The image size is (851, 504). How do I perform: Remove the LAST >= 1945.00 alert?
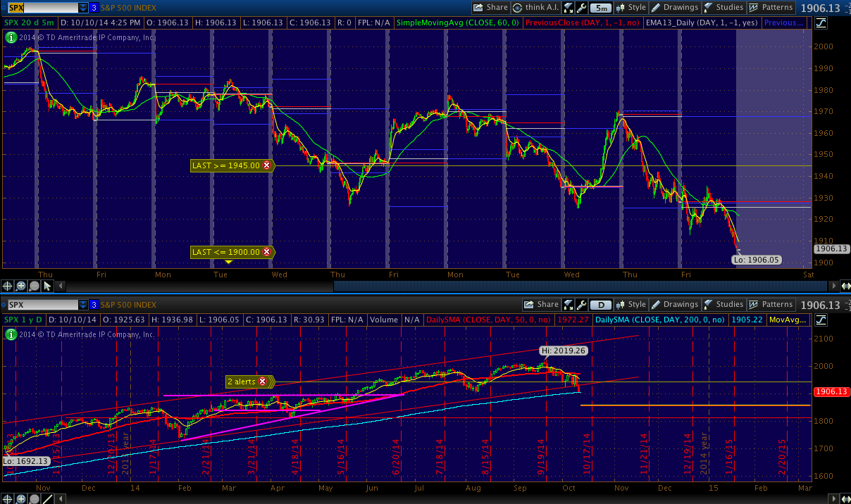(266, 165)
